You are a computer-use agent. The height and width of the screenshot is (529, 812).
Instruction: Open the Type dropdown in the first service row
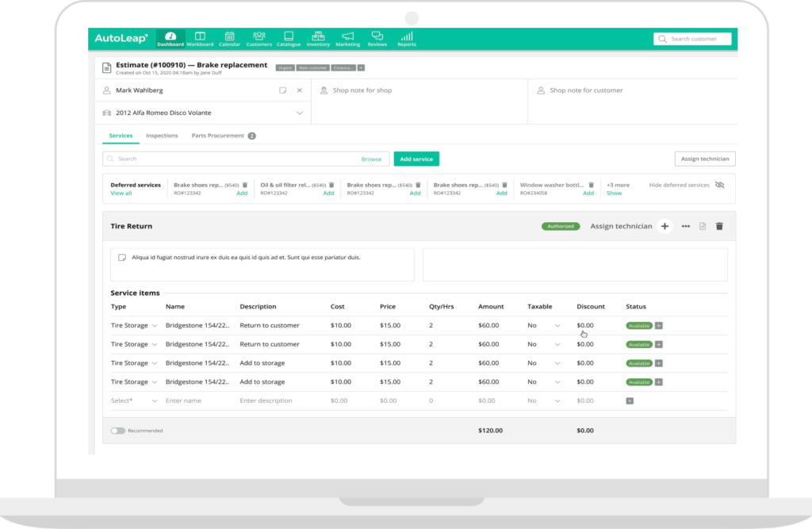(155, 326)
